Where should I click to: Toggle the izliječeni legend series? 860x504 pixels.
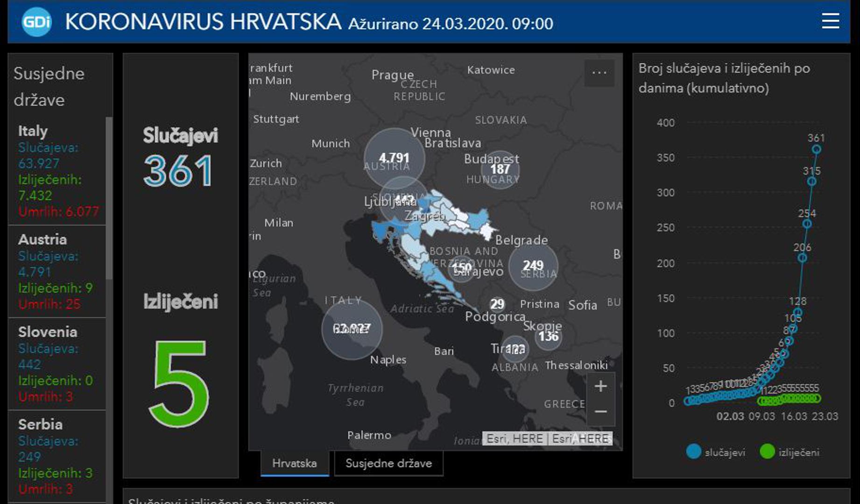(x=790, y=452)
